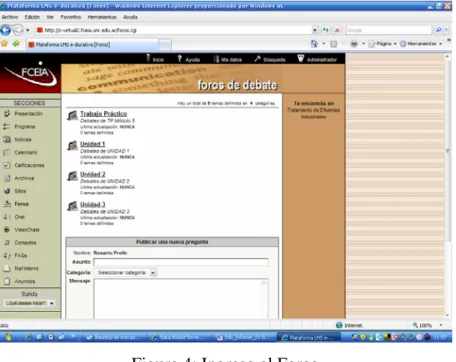Screen dimensions: 456x362
Task: Open the Favoritos menu
Action: point(71,17)
